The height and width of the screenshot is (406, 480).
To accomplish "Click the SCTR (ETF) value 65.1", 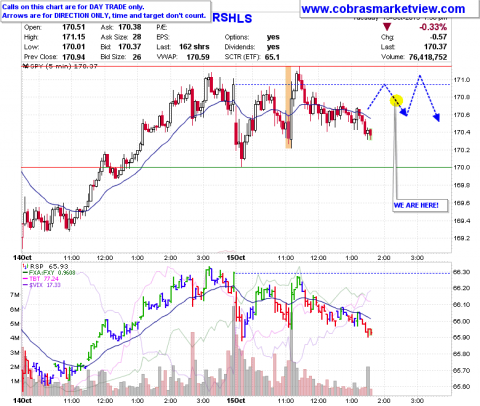I will tap(272, 57).
